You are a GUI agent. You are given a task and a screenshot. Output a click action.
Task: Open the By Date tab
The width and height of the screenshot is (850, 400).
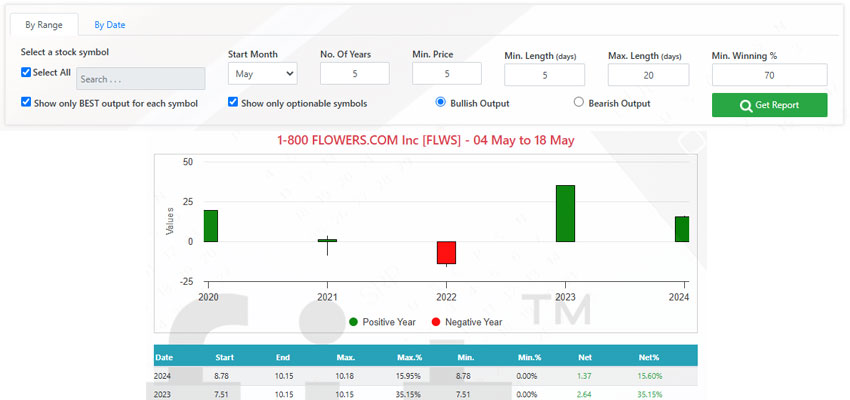(x=110, y=24)
